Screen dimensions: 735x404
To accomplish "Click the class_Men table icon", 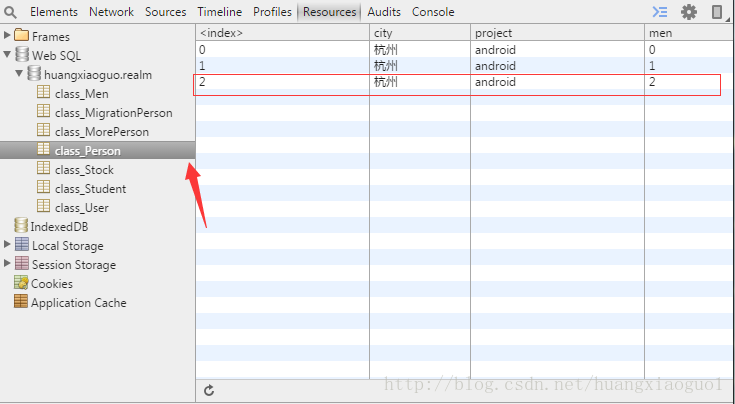I will pos(43,92).
